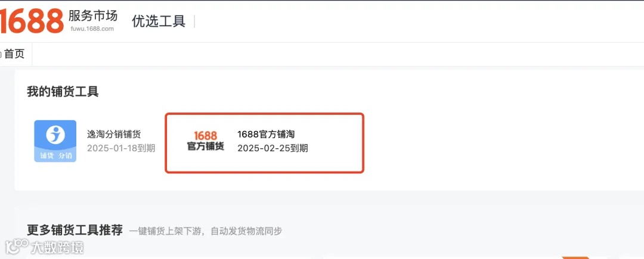Click the 2025-02-25到期 expiry date
The height and width of the screenshot is (259, 644).
coord(273,148)
